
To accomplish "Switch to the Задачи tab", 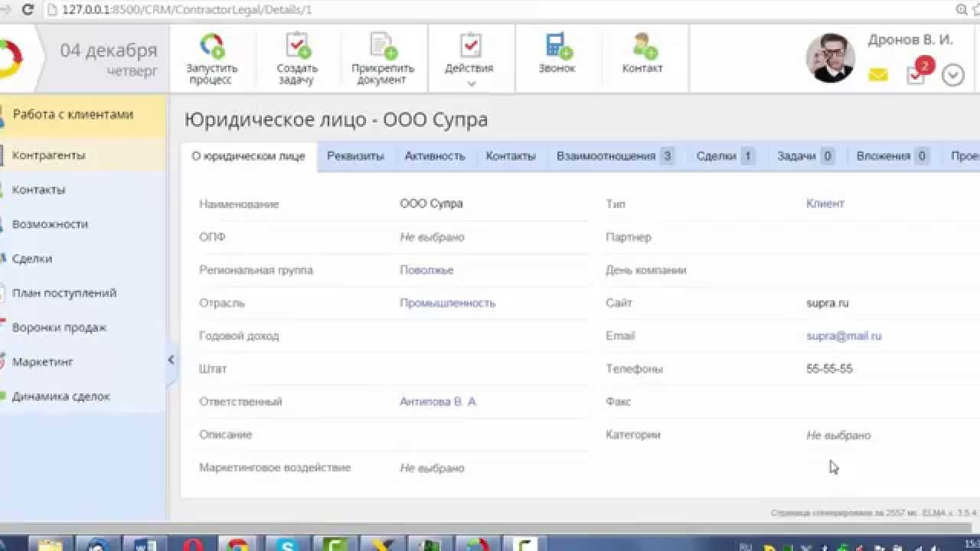I will pos(805,156).
